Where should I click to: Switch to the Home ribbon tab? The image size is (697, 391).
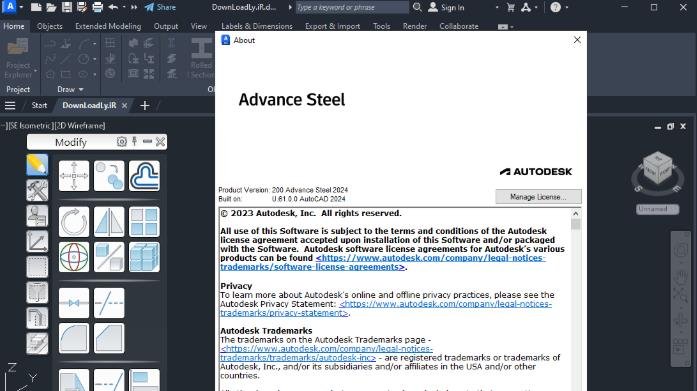(14, 26)
